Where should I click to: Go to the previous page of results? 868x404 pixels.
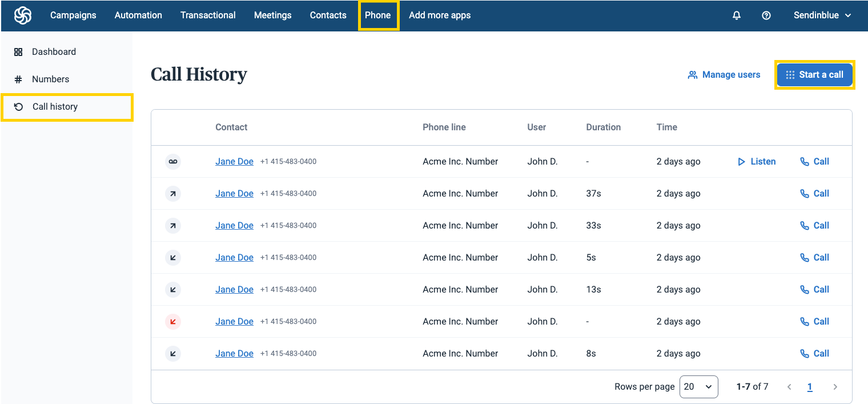point(789,387)
